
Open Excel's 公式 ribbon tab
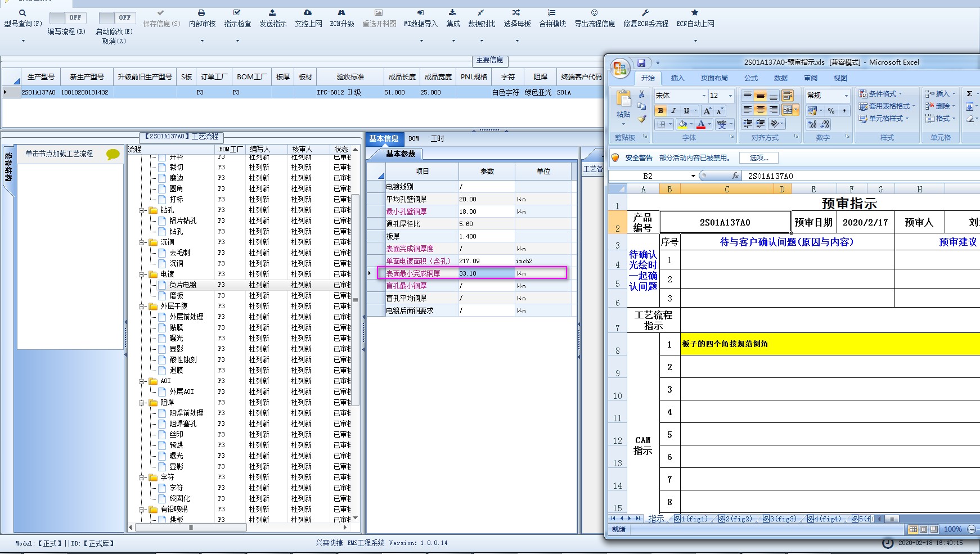(751, 78)
